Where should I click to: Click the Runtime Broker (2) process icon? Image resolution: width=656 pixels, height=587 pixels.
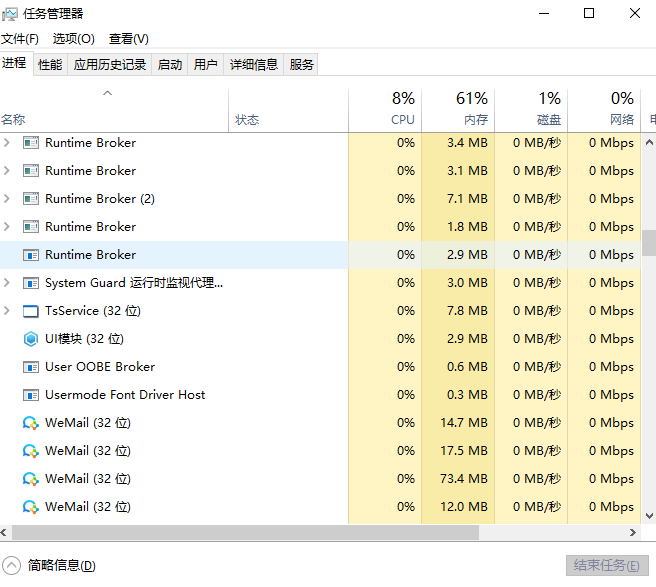pyautogui.click(x=31, y=199)
